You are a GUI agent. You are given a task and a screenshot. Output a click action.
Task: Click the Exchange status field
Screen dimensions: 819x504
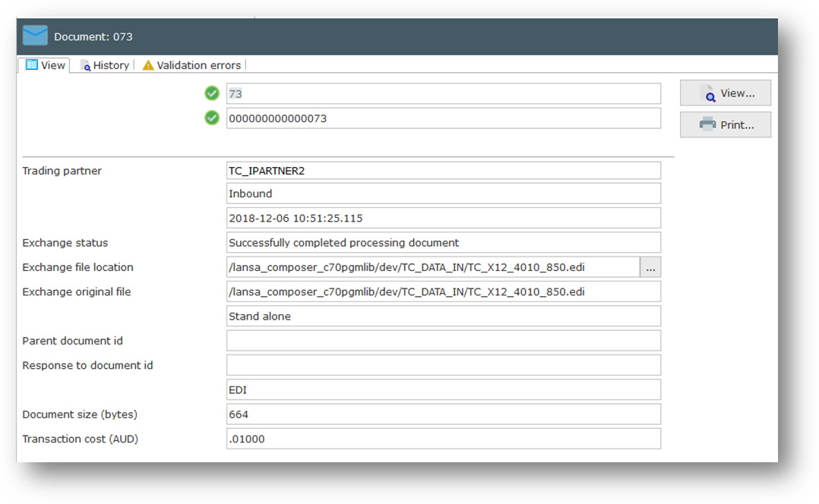[x=443, y=243]
